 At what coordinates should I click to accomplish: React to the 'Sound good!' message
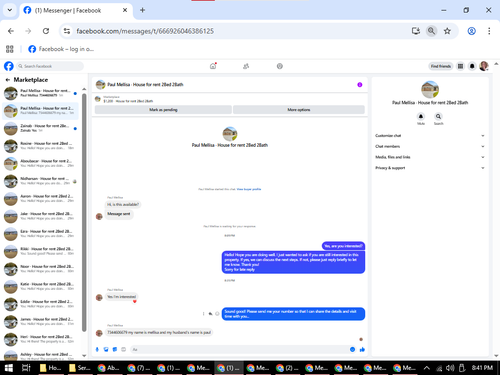[x=217, y=314]
